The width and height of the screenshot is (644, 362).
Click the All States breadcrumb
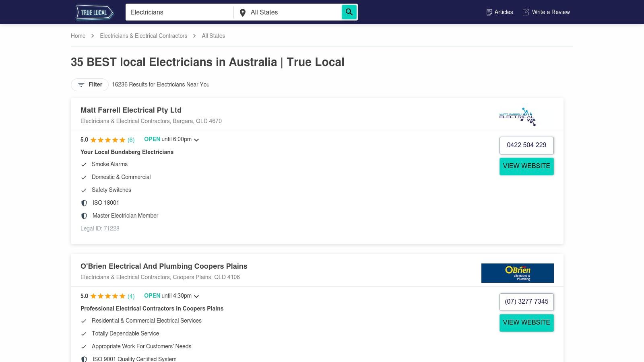coord(213,36)
